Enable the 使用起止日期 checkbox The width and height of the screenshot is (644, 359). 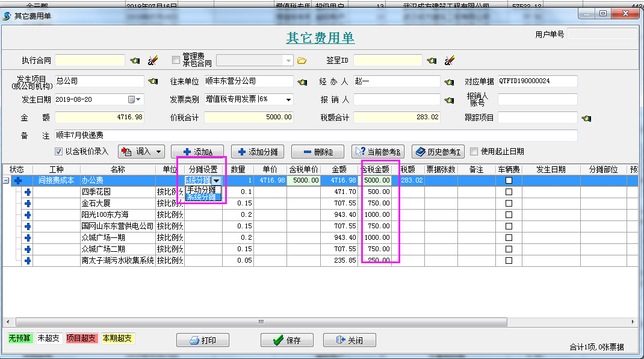point(474,152)
